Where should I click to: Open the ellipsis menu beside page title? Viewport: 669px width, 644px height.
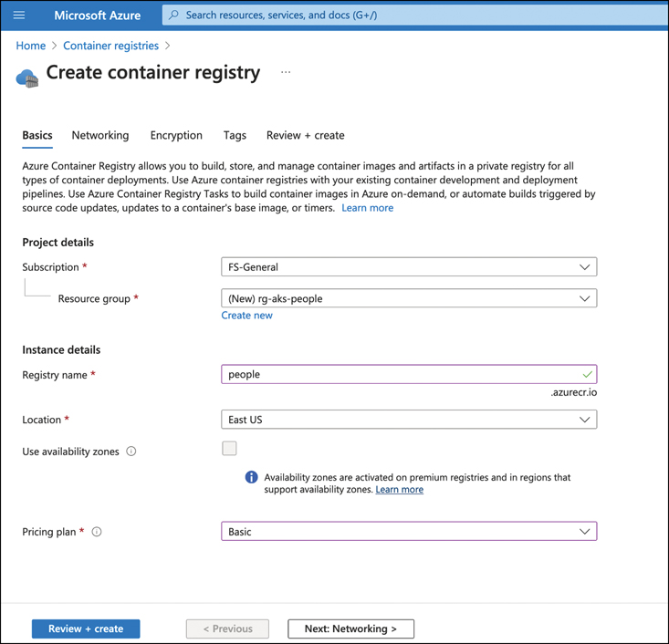pos(286,72)
